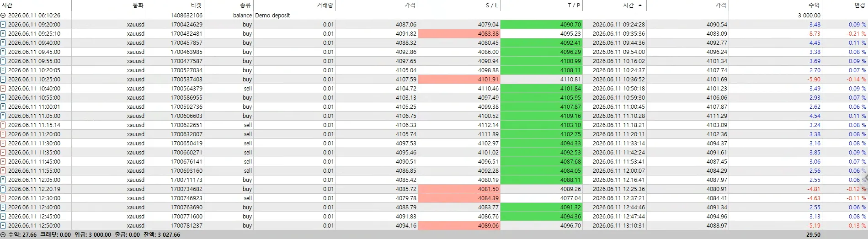This screenshot has width=868, height=239.
Task: Click the 잔액: 3 027.66 summary text
Action: click(161, 234)
